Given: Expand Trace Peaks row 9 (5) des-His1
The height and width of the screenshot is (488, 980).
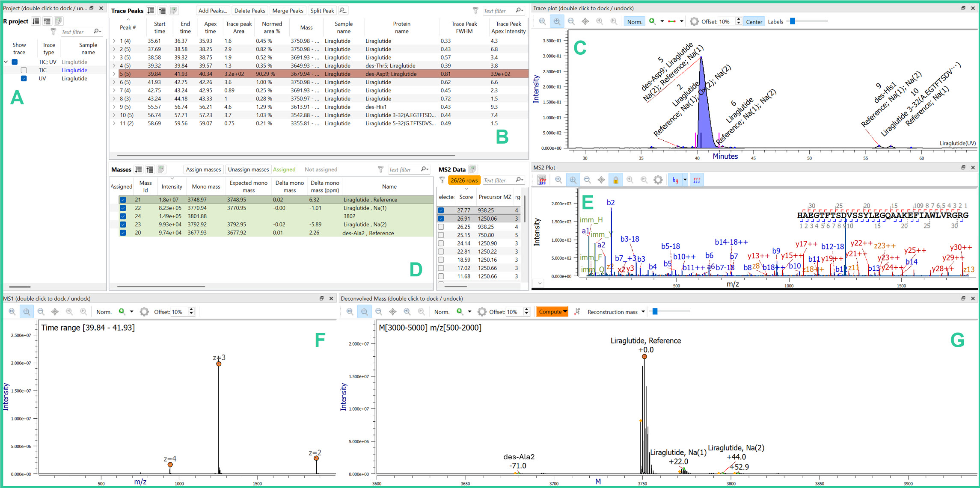Looking at the screenshot, I should click(x=114, y=107).
